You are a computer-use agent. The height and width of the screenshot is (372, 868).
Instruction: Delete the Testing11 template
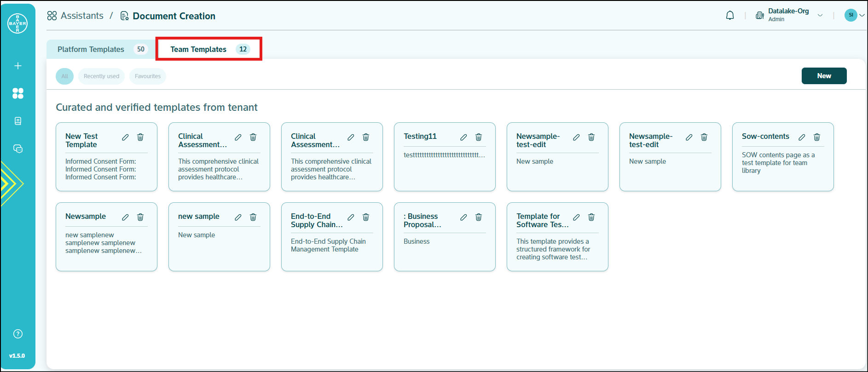479,137
